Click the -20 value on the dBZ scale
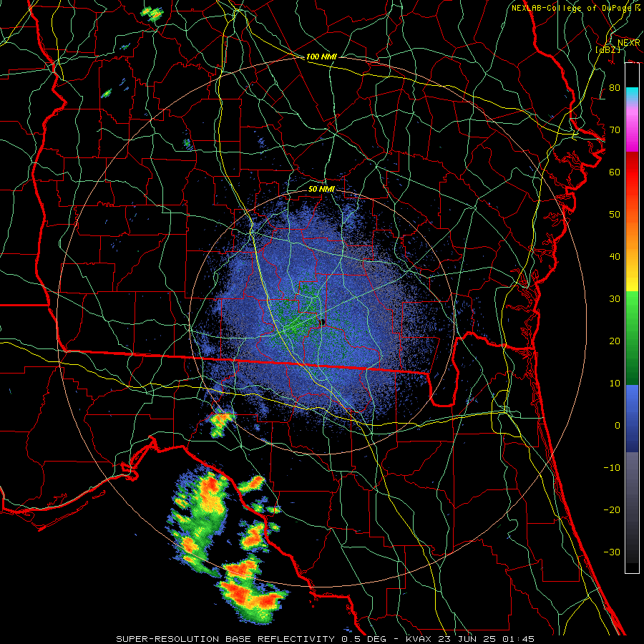 point(612,509)
